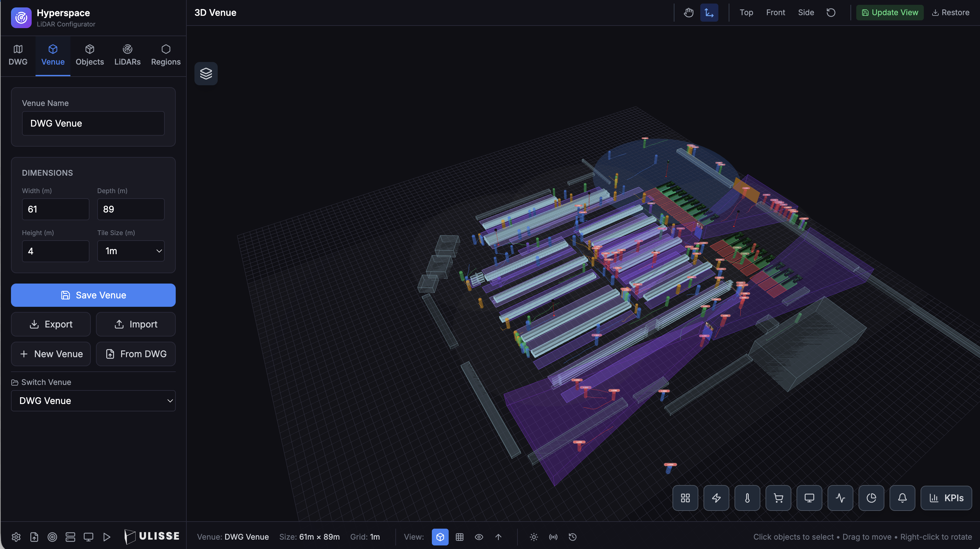Click the Objects panel icon
Screen dimensions: 980x549
90,55
